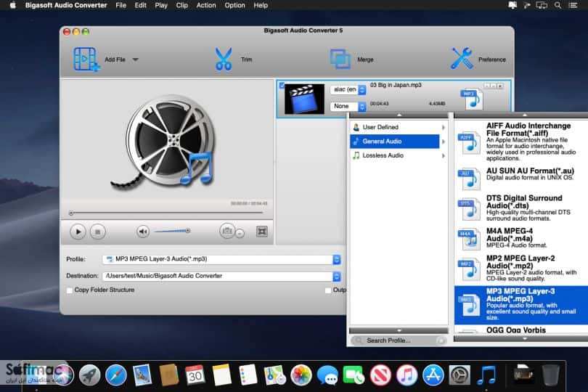Choose MP3 MPEG Layer-3 Audio format
Image resolution: width=588 pixels, height=392 pixels.
pos(521,305)
